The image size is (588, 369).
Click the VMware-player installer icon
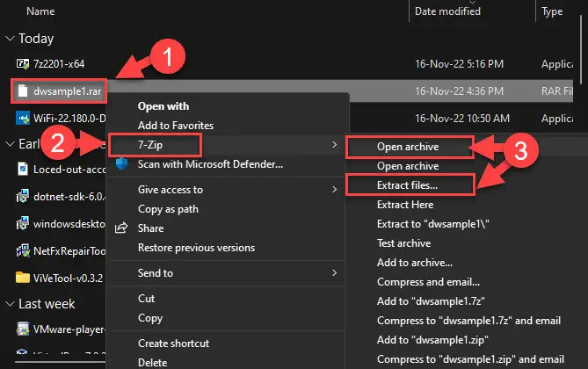point(23,329)
